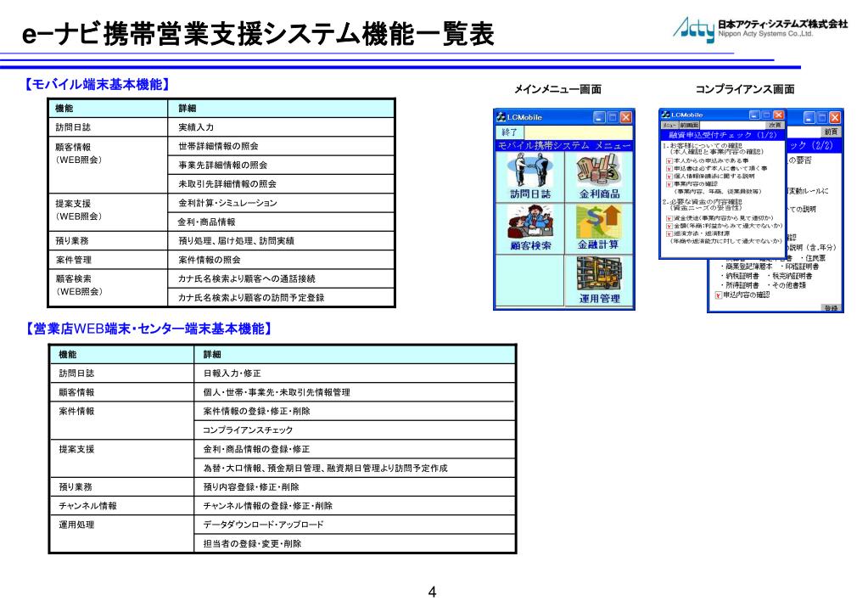Click the 個人・世帯・事業先・未取引先情報管理 cell
The height and width of the screenshot is (601, 868).
(355, 393)
